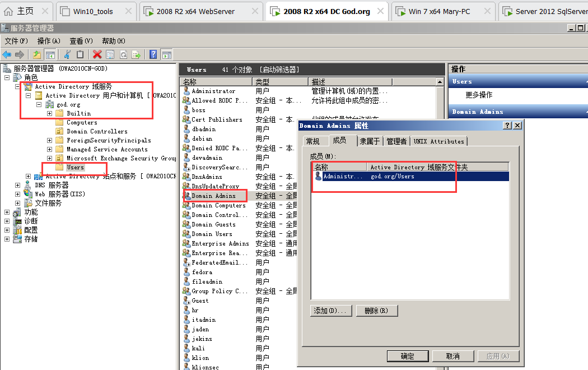Click the blue Back arrow in toolbar
588x370 pixels.
click(7, 54)
